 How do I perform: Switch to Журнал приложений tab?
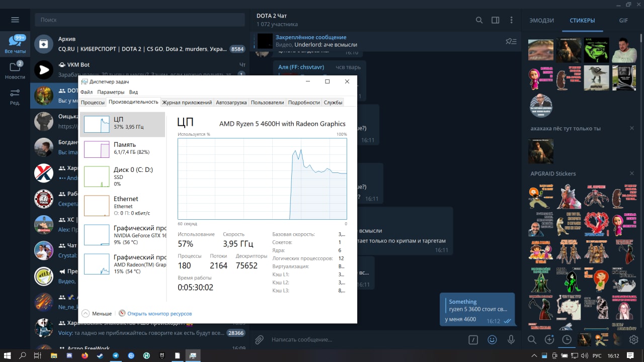187,103
